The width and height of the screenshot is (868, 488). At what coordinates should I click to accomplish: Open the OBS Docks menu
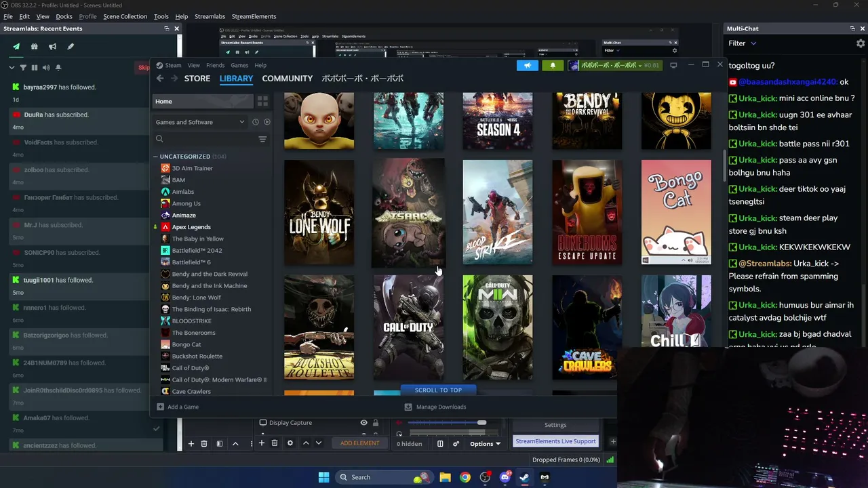[64, 16]
